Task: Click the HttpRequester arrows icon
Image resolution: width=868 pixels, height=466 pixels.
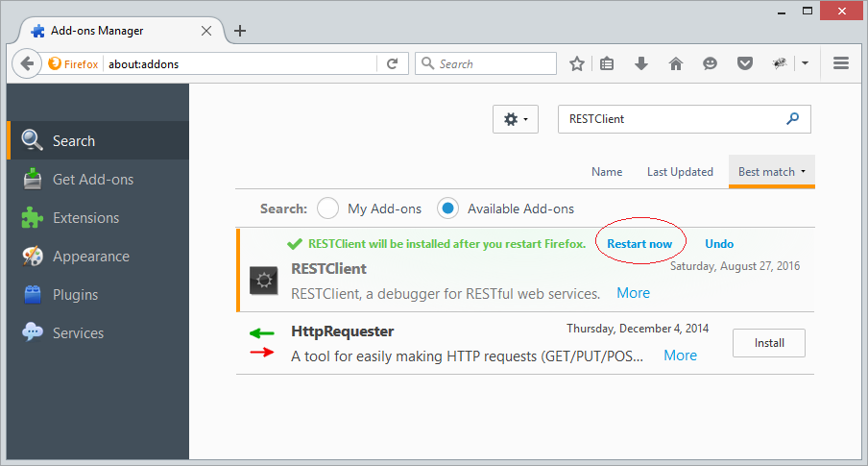Action: point(262,342)
